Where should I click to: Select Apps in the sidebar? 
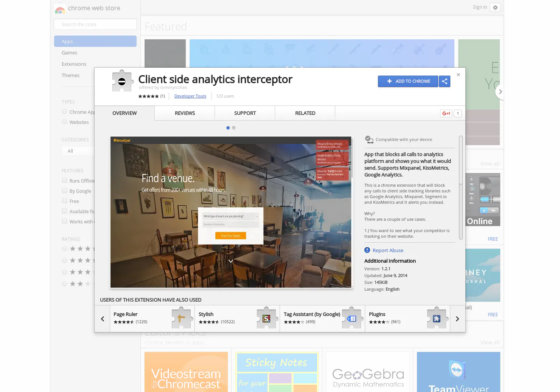coord(95,41)
